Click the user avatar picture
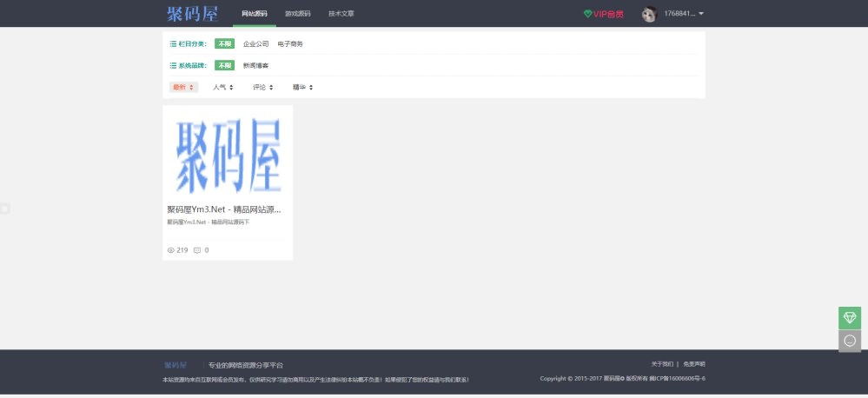This screenshot has width=868, height=398. 649,14
